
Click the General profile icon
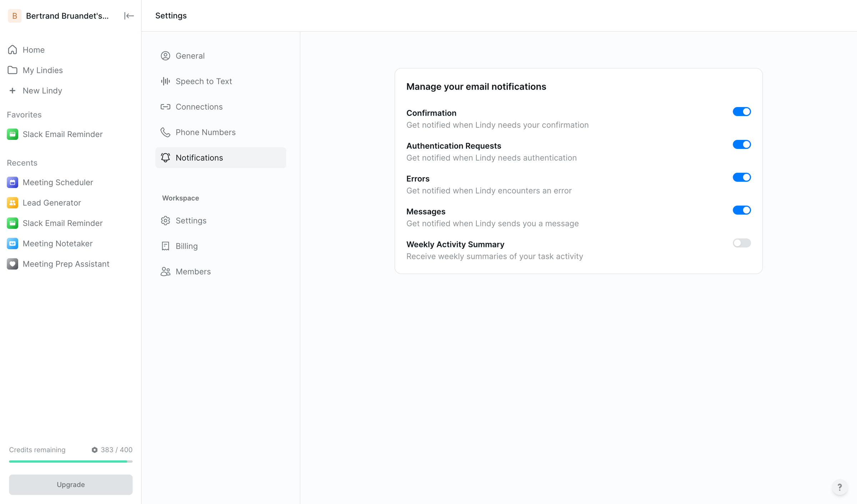(x=165, y=56)
